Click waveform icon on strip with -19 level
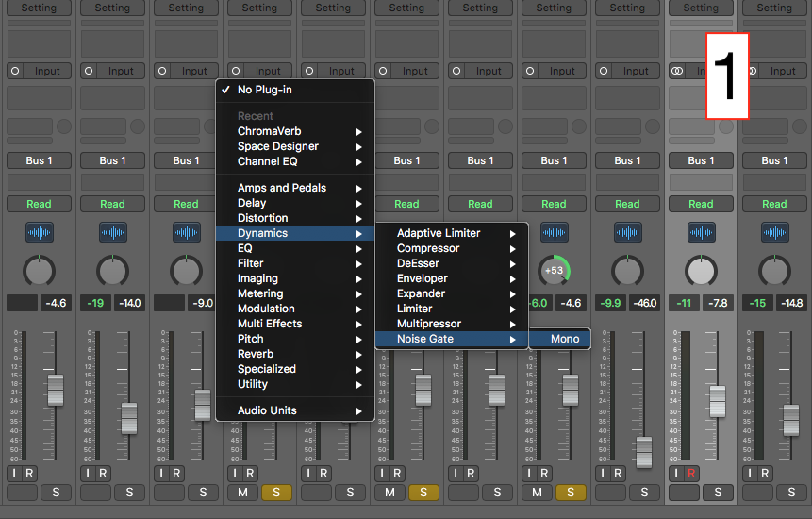Image resolution: width=812 pixels, height=519 pixels. click(113, 232)
